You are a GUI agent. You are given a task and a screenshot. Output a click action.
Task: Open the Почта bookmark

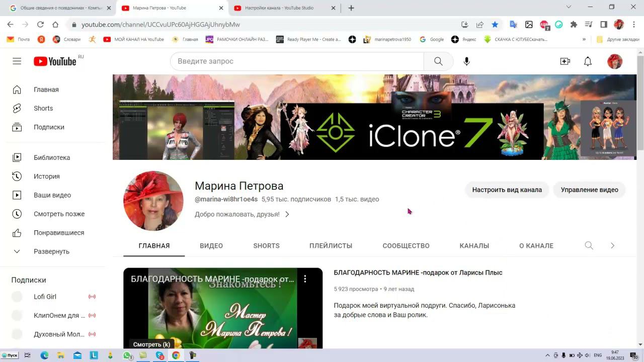(x=19, y=39)
